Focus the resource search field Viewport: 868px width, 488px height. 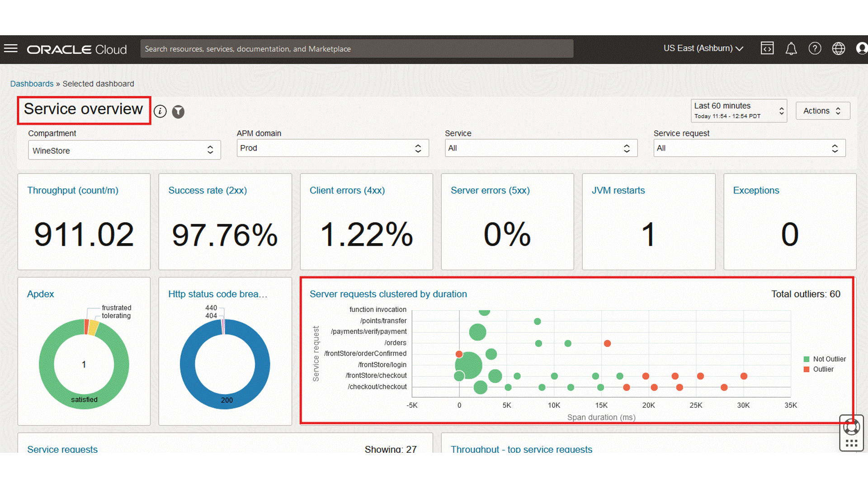356,49
